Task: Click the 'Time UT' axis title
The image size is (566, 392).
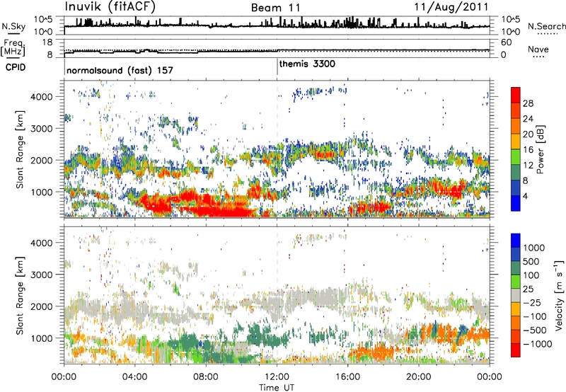Action: coord(277,388)
